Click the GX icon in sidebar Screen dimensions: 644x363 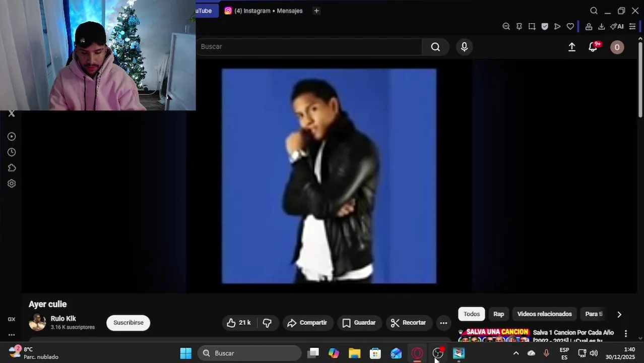(x=12, y=319)
